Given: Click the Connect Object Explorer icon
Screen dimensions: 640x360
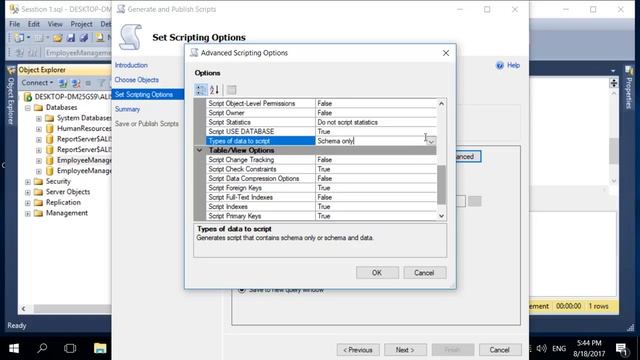Looking at the screenshot, I should (63, 83).
